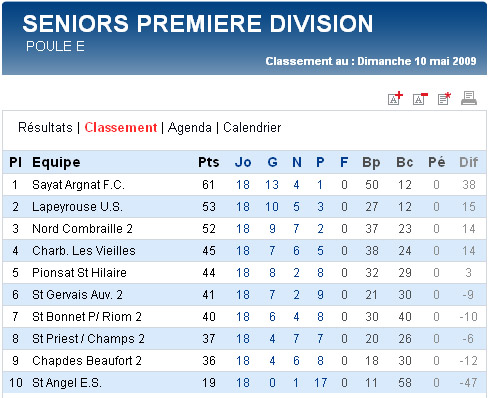The height and width of the screenshot is (398, 491).
Task: Select the Lapeyrouse U.S. team name
Action: click(77, 207)
